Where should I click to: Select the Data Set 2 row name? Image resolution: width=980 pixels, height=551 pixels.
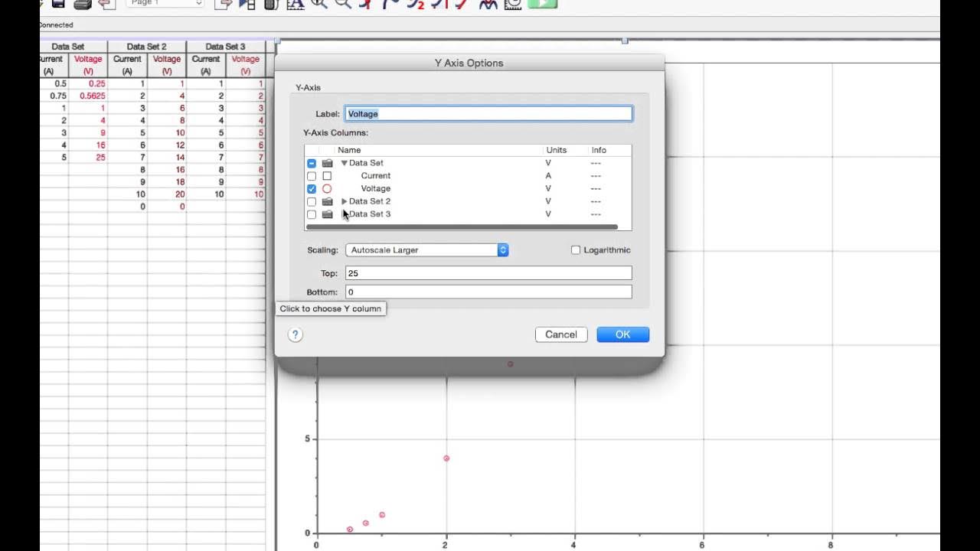click(370, 201)
